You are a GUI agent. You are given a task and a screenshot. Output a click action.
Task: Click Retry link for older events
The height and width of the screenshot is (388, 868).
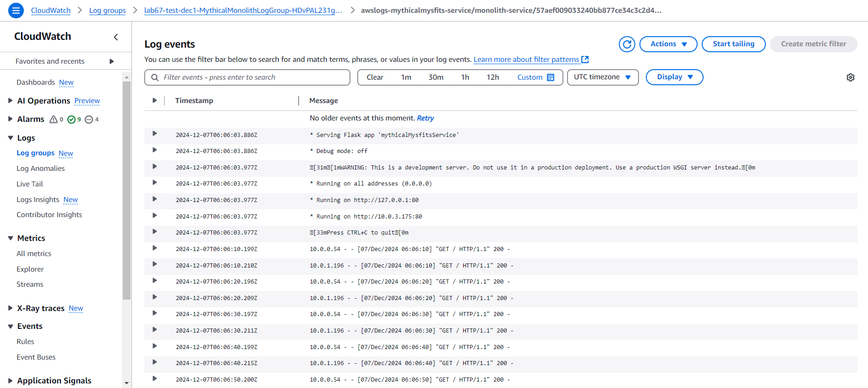[x=426, y=118]
